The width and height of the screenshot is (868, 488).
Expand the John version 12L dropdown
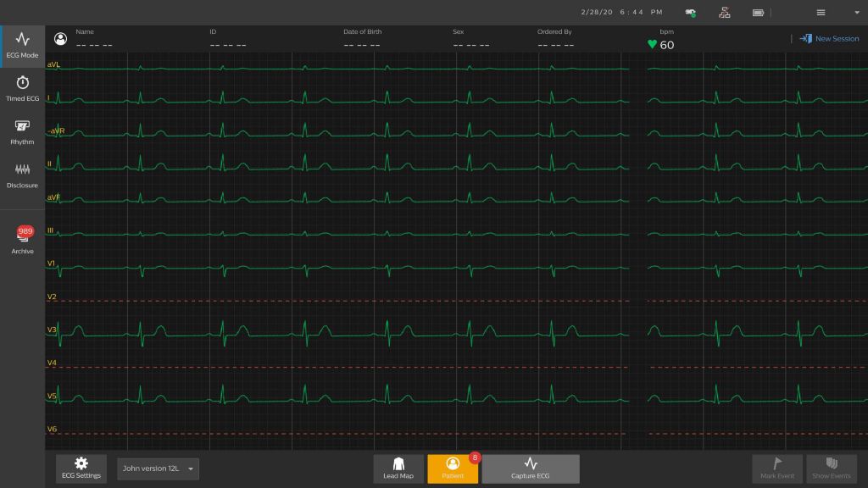pos(158,469)
